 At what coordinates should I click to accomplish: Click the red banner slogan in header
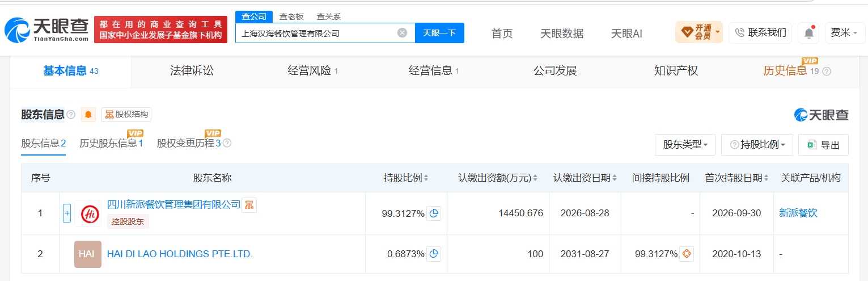(160, 30)
